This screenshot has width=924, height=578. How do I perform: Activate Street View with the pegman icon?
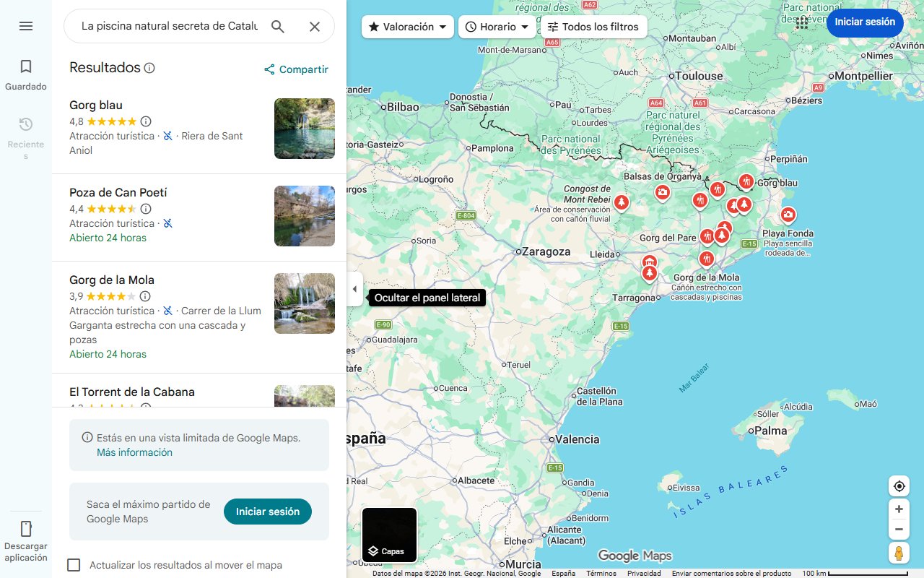[x=899, y=553]
